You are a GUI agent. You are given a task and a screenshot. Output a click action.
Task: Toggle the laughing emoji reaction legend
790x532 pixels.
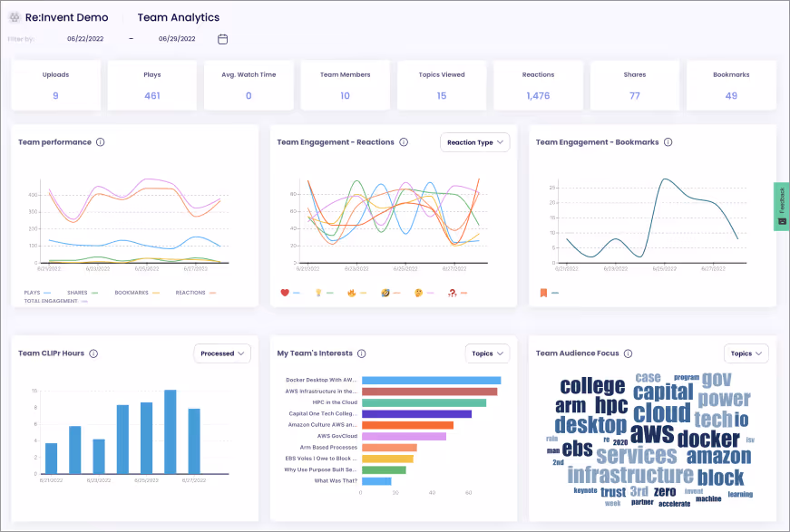click(x=385, y=293)
